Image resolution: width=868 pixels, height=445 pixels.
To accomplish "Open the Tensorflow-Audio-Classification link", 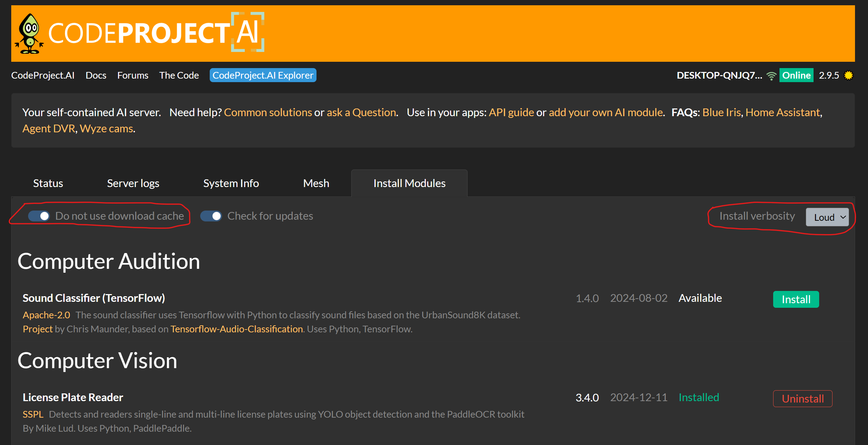I will point(237,329).
